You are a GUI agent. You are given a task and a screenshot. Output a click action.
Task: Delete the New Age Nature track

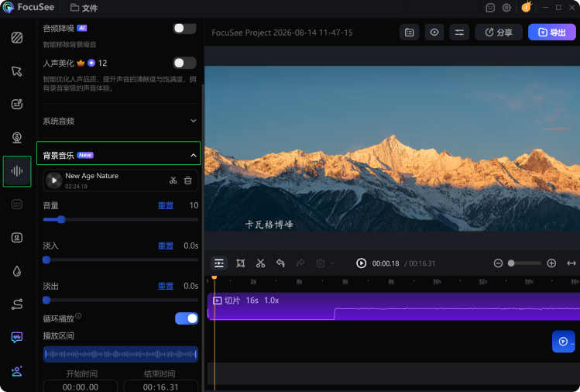(188, 181)
